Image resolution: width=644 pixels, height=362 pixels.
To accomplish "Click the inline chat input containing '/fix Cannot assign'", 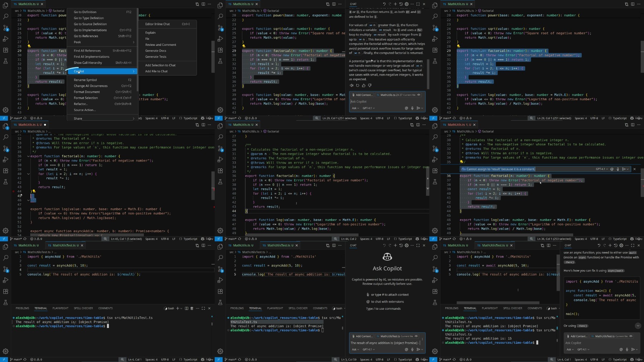I will coord(528,169).
